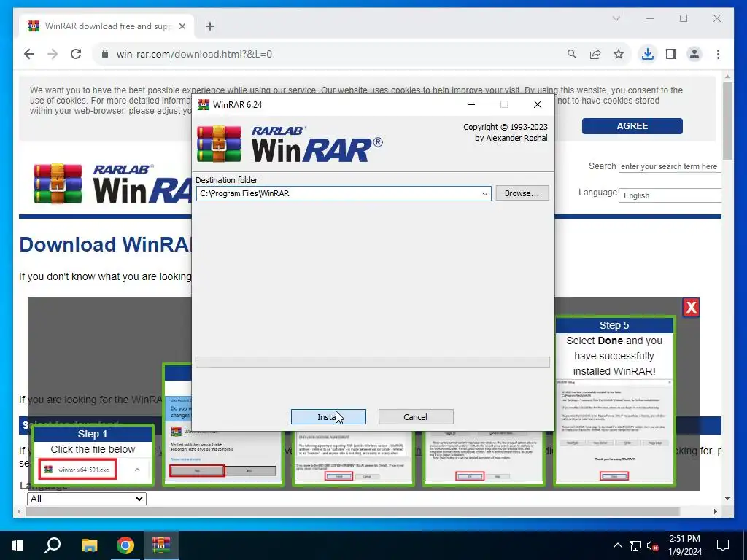This screenshot has height=560, width=747.
Task: Open Windows taskbar search
Action: coord(53,545)
